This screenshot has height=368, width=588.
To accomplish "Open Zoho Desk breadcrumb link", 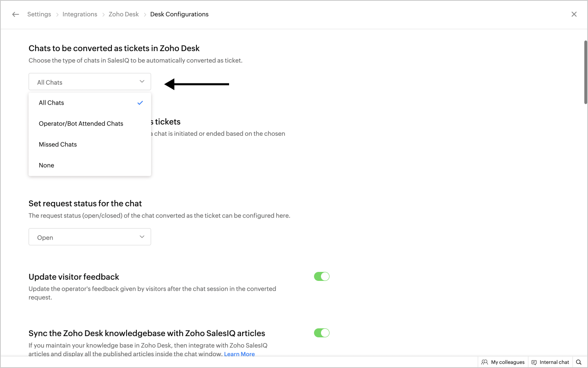I will pyautogui.click(x=124, y=14).
